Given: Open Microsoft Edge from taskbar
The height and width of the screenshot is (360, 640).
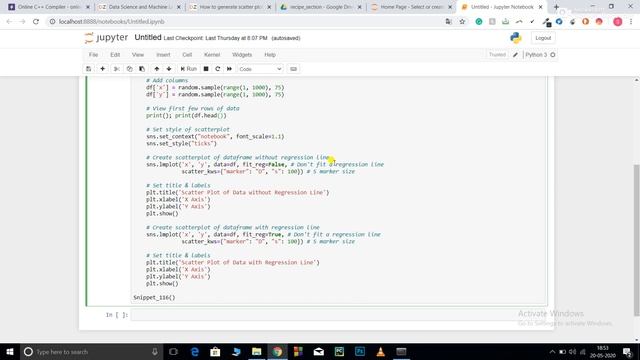Looking at the screenshot, I should (x=194, y=351).
